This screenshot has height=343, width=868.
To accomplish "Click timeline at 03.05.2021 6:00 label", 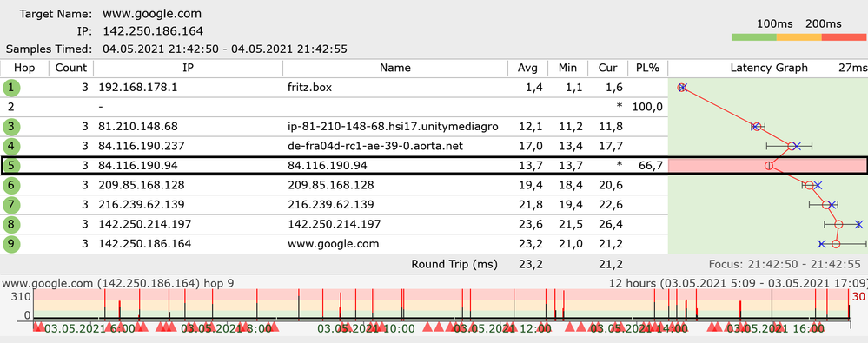I will pos(89,328).
